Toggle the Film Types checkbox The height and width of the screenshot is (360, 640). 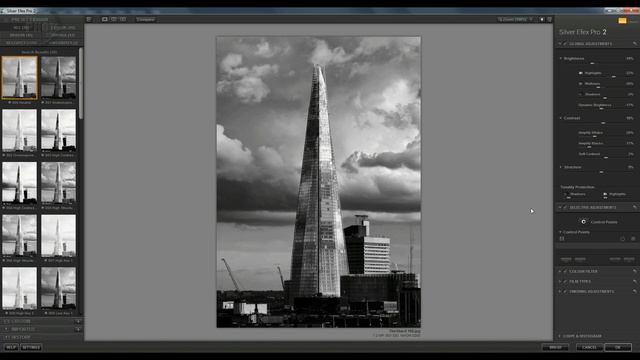click(x=565, y=281)
